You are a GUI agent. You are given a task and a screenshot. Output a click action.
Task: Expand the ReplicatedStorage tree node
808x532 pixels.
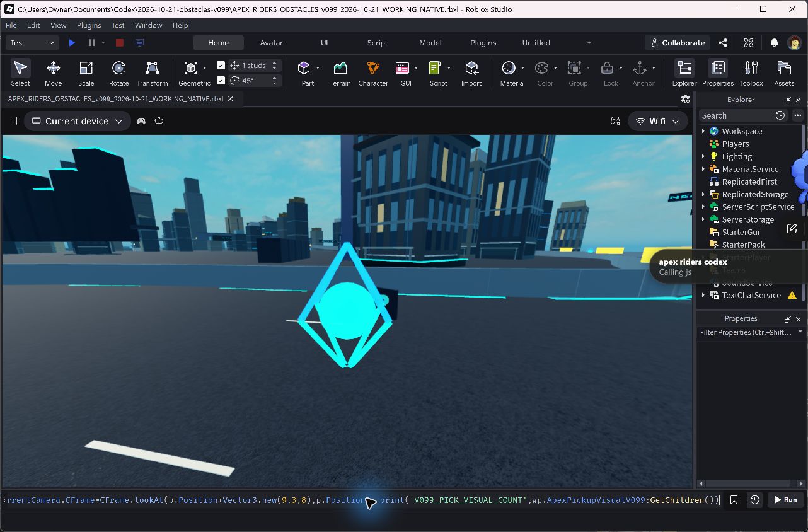coord(703,194)
